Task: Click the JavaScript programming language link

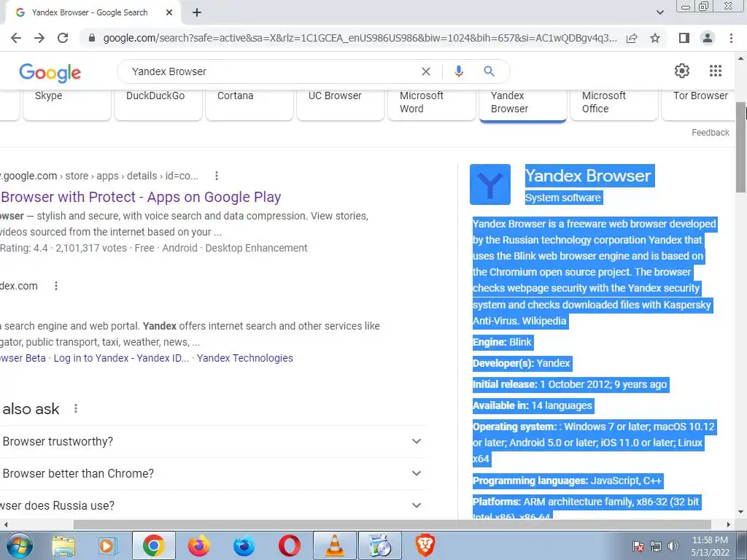Action: coord(615,481)
